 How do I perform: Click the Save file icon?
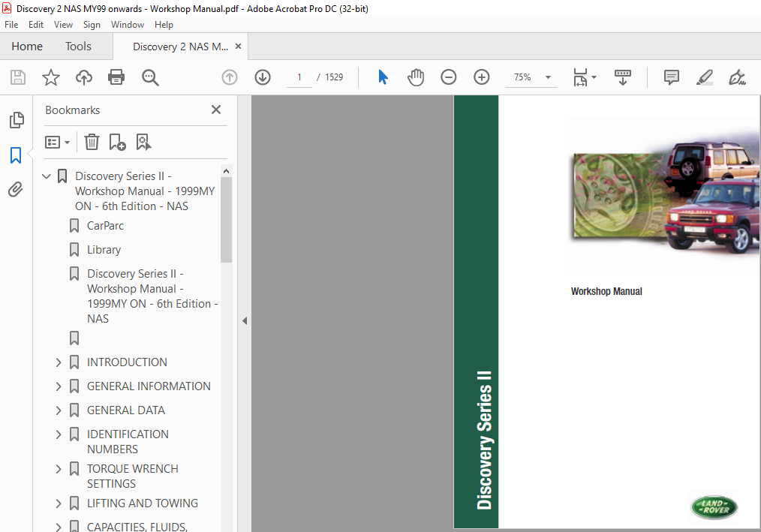[x=18, y=77]
